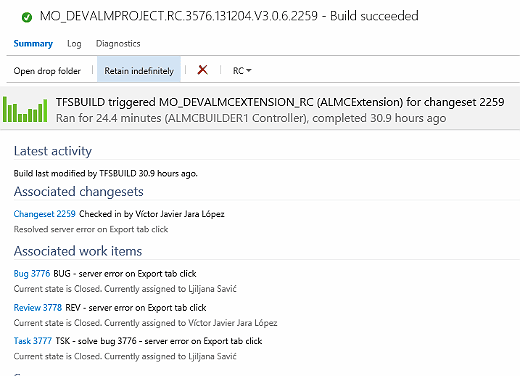Click the Latest activity section heading
This screenshot has height=376, width=520.
[53, 151]
